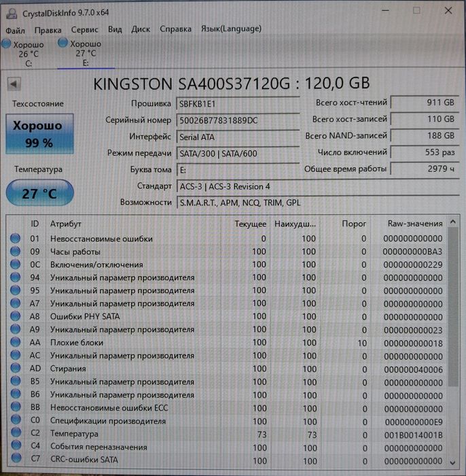Click the status icon for attribute 0C
The image size is (466, 476).
click(x=15, y=264)
